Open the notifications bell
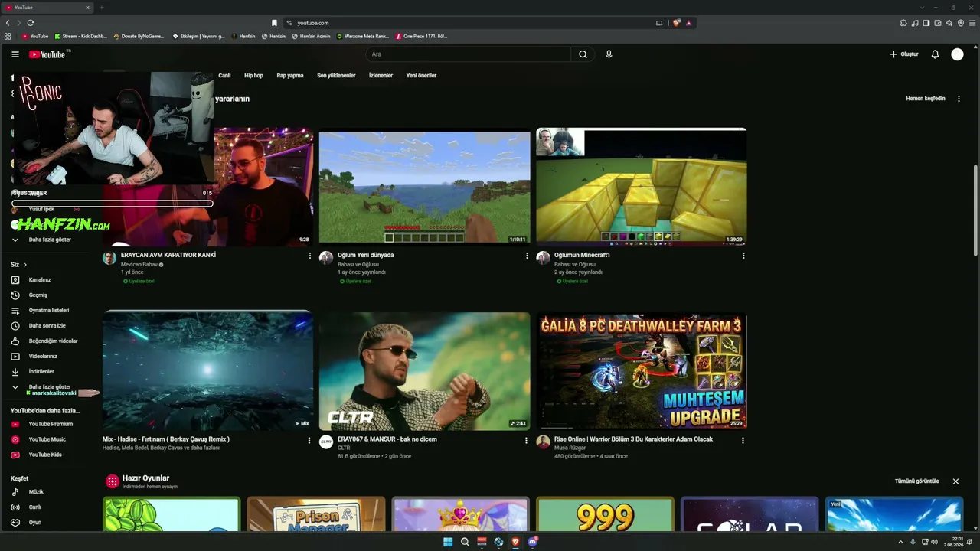 click(x=935, y=54)
